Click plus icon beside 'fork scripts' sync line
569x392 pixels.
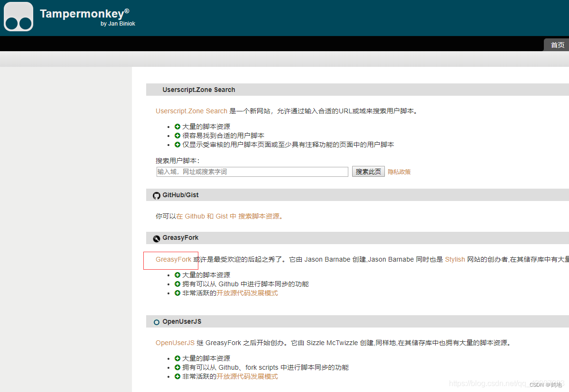coord(177,367)
